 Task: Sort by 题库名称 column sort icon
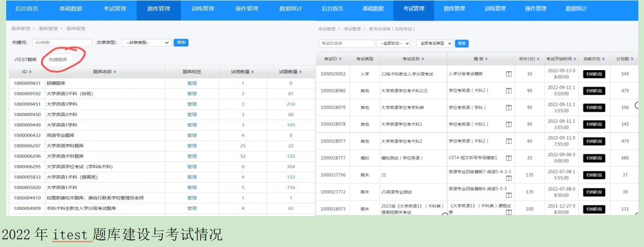click(x=114, y=72)
